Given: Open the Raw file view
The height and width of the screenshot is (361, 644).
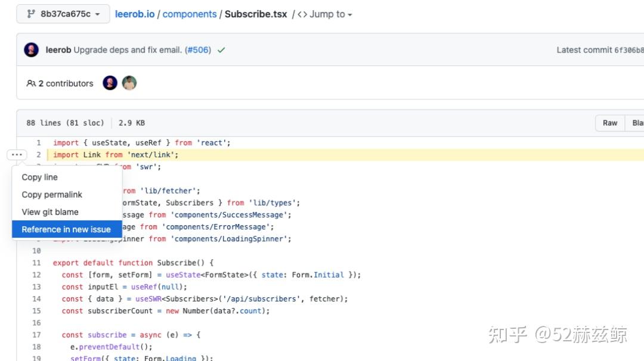Looking at the screenshot, I should 609,122.
